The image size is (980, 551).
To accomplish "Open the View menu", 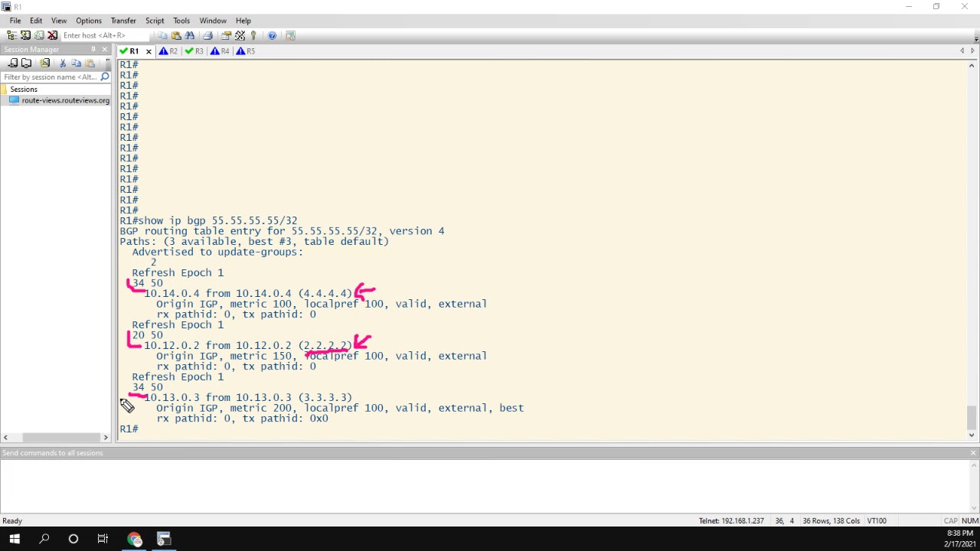I will pos(59,21).
